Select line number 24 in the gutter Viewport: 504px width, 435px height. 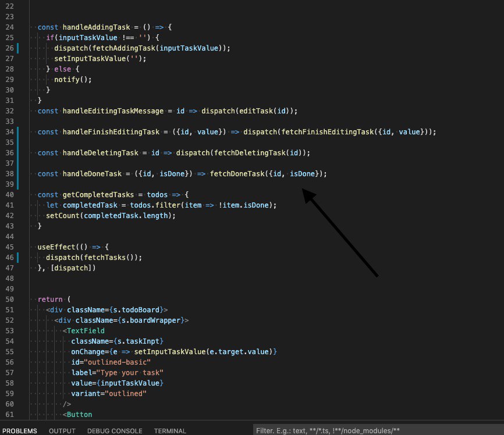[10, 27]
